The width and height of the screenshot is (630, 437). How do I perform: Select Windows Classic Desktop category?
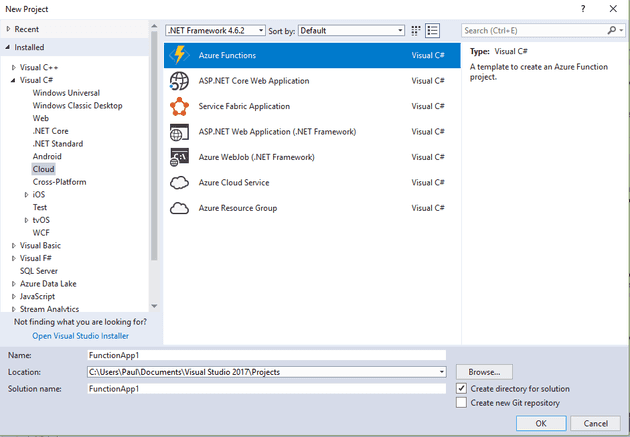pyautogui.click(x=78, y=106)
